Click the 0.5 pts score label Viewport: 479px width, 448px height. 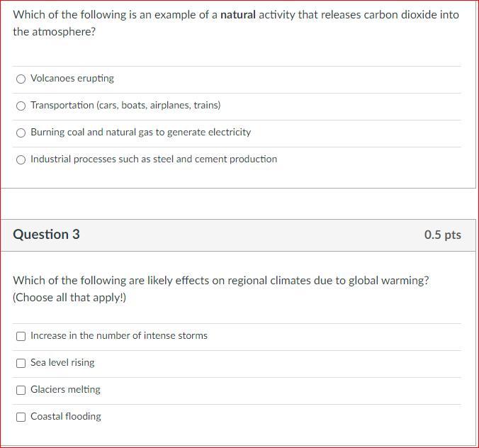click(442, 235)
